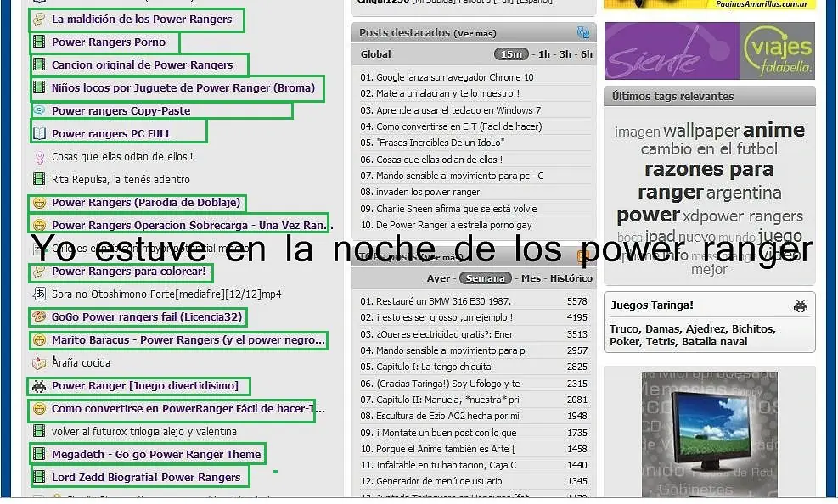
Task: Open top post 'Generador de menú de usuario'
Action: [439, 481]
